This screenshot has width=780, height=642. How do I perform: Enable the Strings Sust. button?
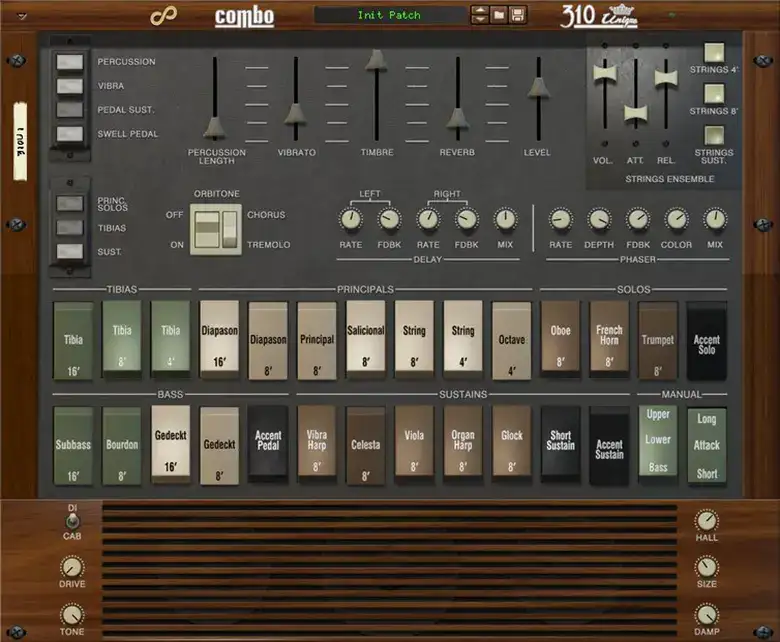pyautogui.click(x=714, y=135)
